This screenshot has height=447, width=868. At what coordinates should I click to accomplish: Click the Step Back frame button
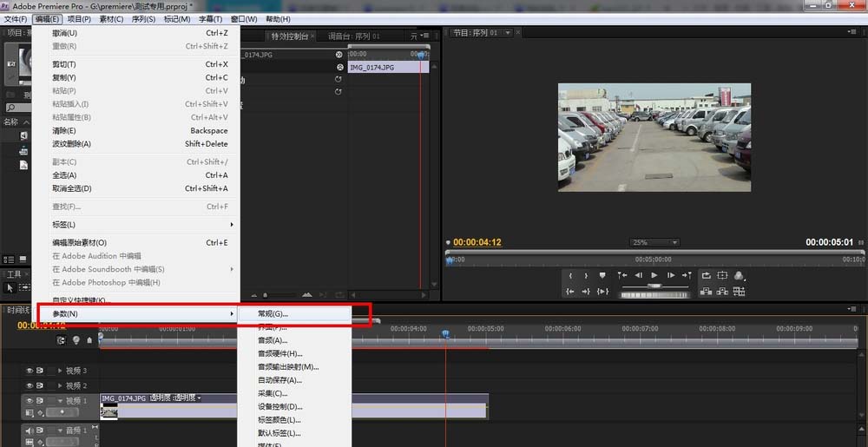(638, 275)
